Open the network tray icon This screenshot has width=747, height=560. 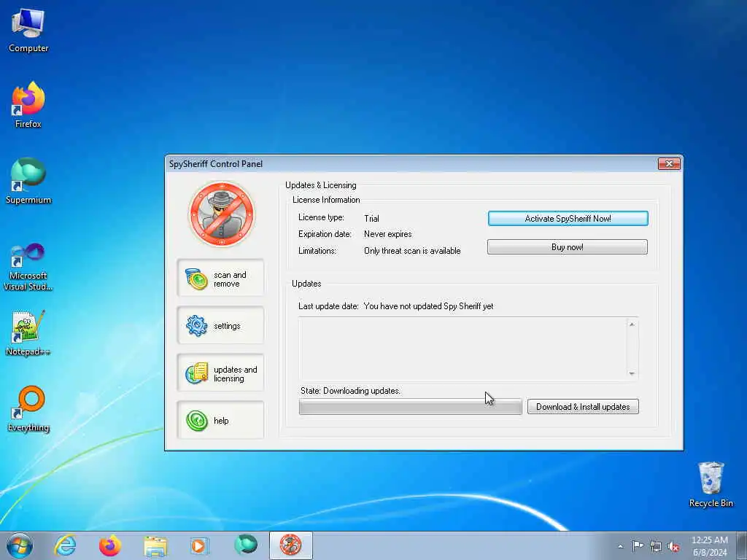[x=656, y=547]
